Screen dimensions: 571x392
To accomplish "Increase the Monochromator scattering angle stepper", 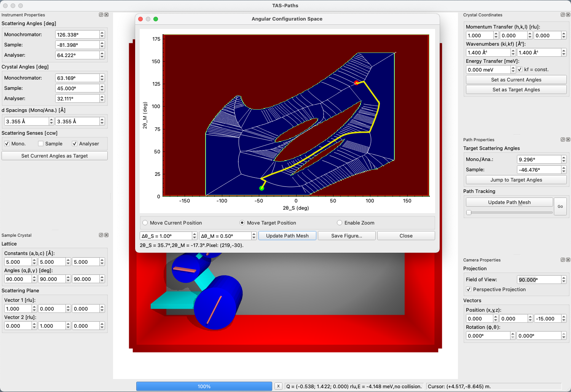I will click(102, 33).
